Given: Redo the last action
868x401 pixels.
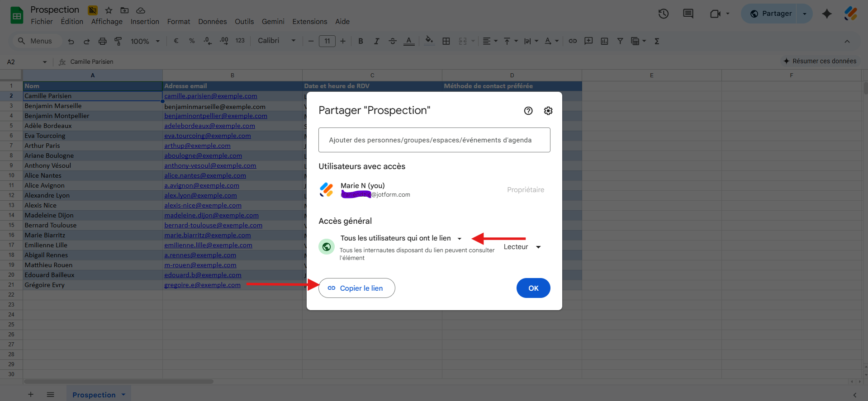Looking at the screenshot, I should click(86, 41).
